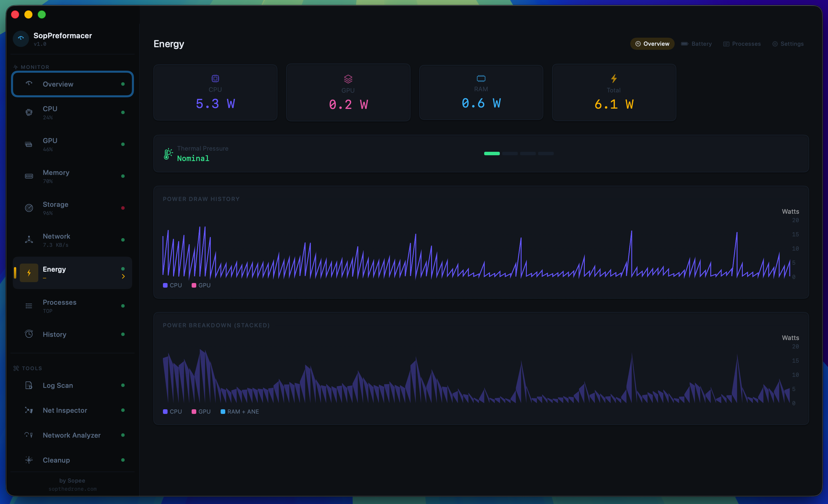The image size is (828, 504).
Task: Click the Memory chip icon in sidebar
Action: click(29, 176)
